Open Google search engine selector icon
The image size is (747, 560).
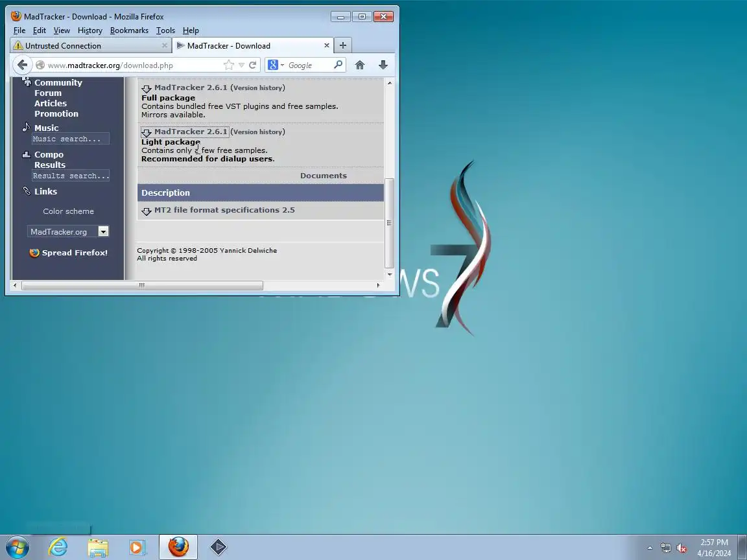point(276,65)
